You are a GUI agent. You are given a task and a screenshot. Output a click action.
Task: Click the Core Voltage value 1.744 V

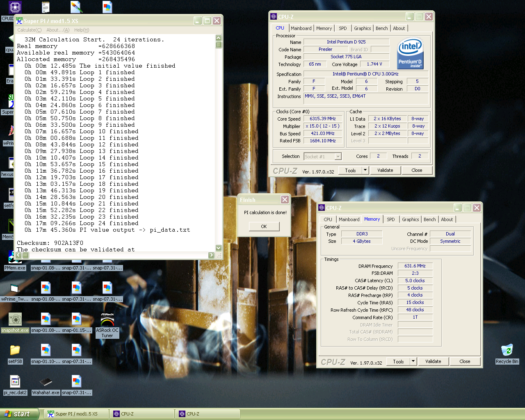click(x=374, y=64)
